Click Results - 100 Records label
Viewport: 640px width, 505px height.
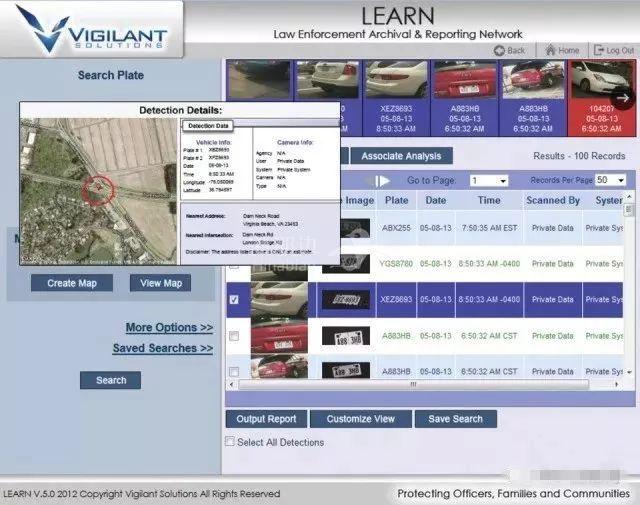[x=579, y=156]
